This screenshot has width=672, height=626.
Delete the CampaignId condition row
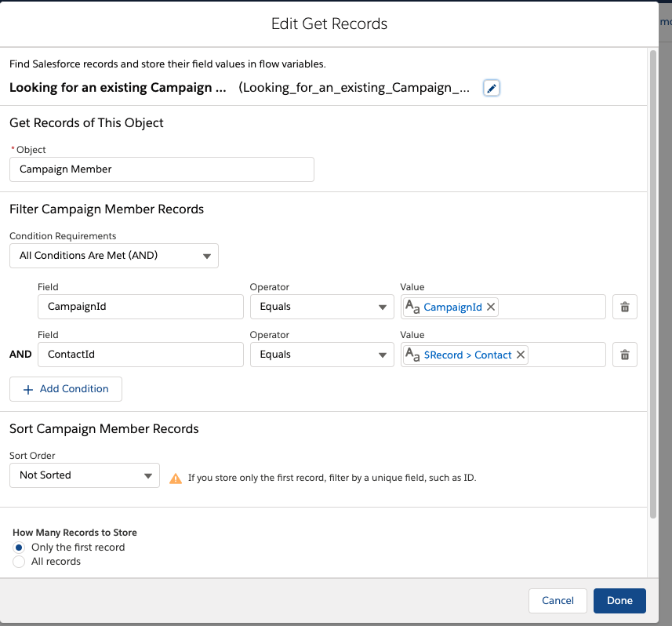pos(624,307)
